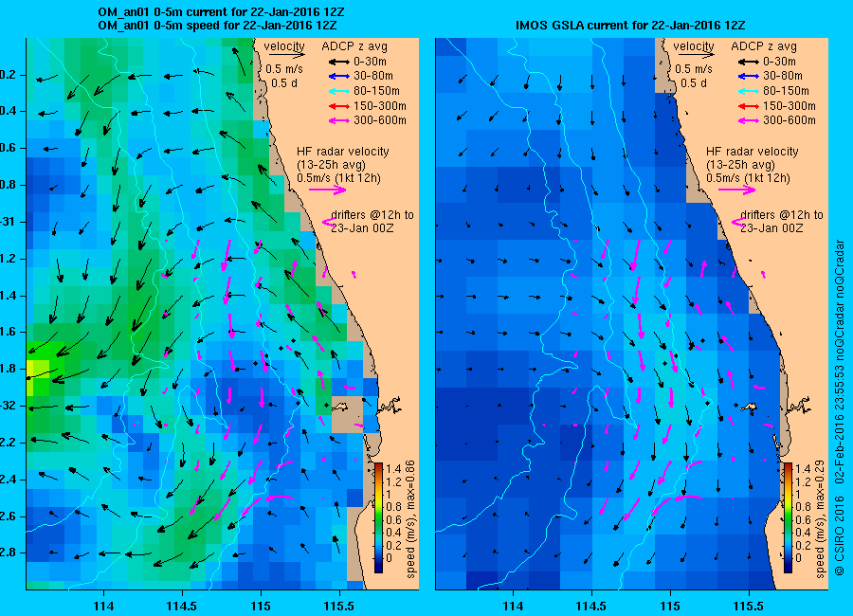
Task: Click 'HF radar velocity' text in left panel
Action: point(343,152)
